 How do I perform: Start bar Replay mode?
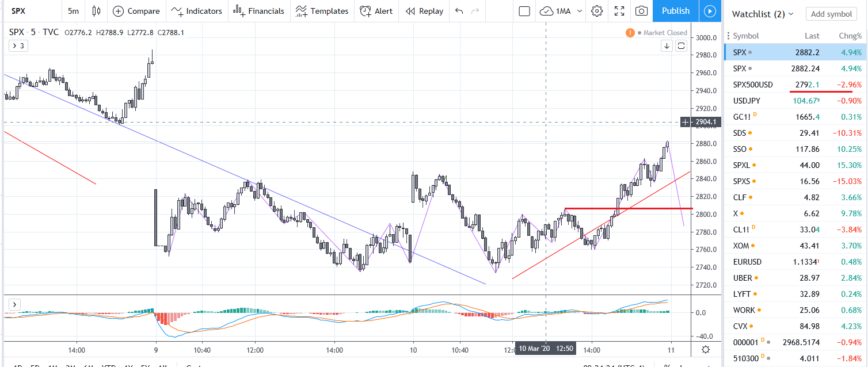click(424, 11)
